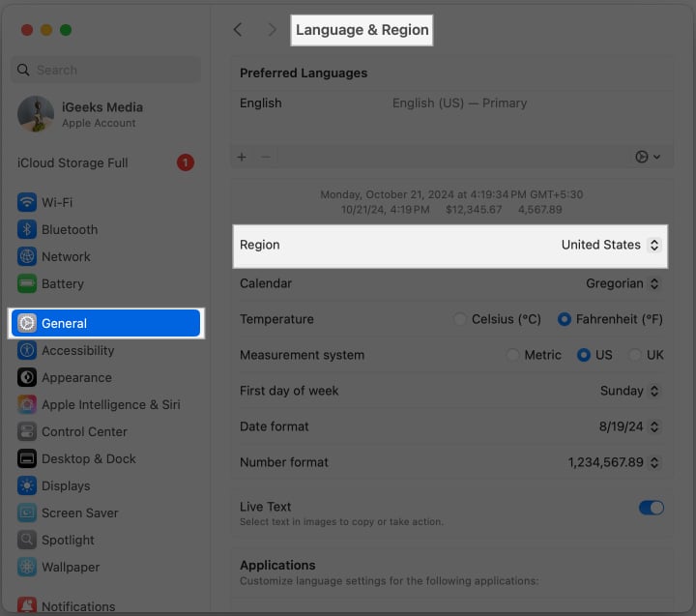Go back using the left arrow button
The height and width of the screenshot is (616, 696).
click(x=238, y=30)
